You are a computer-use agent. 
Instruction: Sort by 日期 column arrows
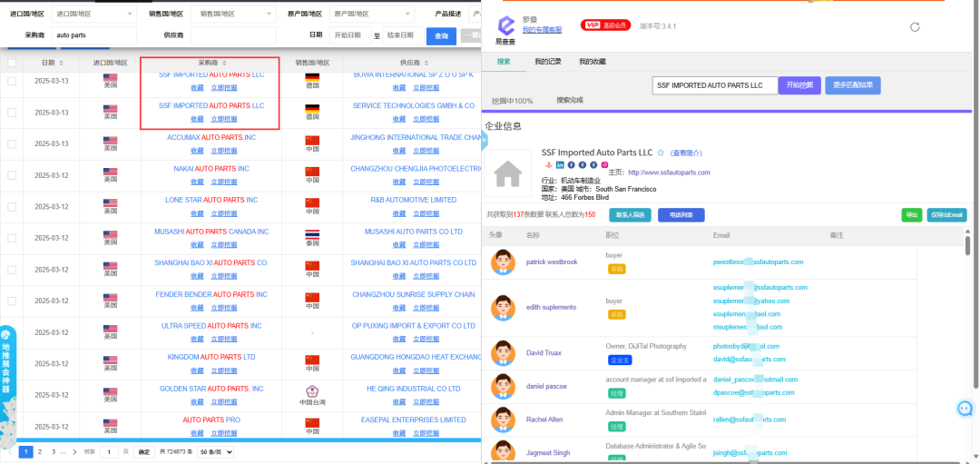tap(62, 63)
